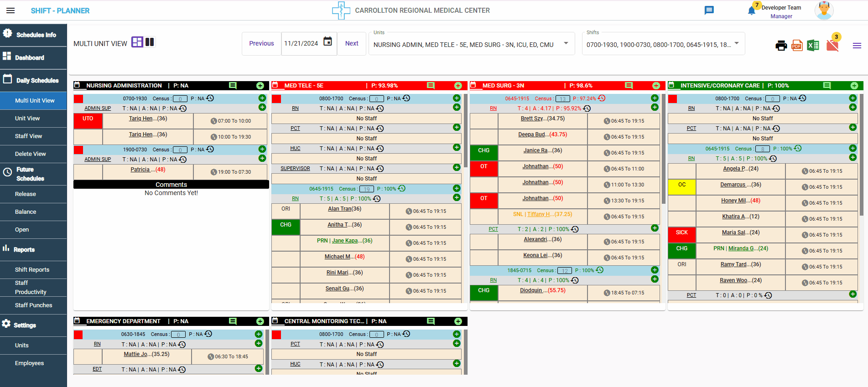Open Unit View in sidebar
The width and height of the screenshot is (868, 387).
[27, 118]
